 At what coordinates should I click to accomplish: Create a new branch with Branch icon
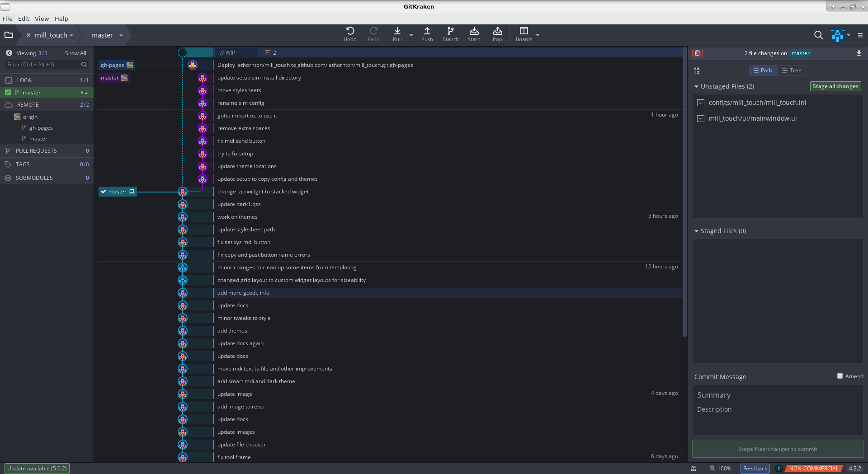(x=450, y=34)
